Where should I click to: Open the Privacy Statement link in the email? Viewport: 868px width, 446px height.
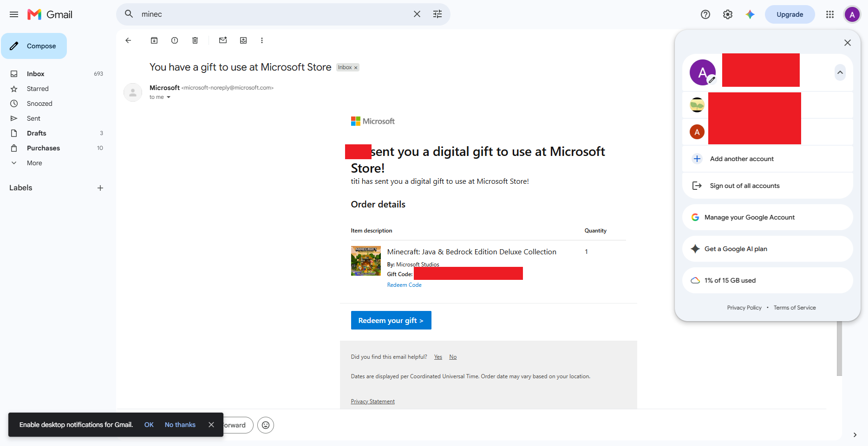tap(373, 401)
